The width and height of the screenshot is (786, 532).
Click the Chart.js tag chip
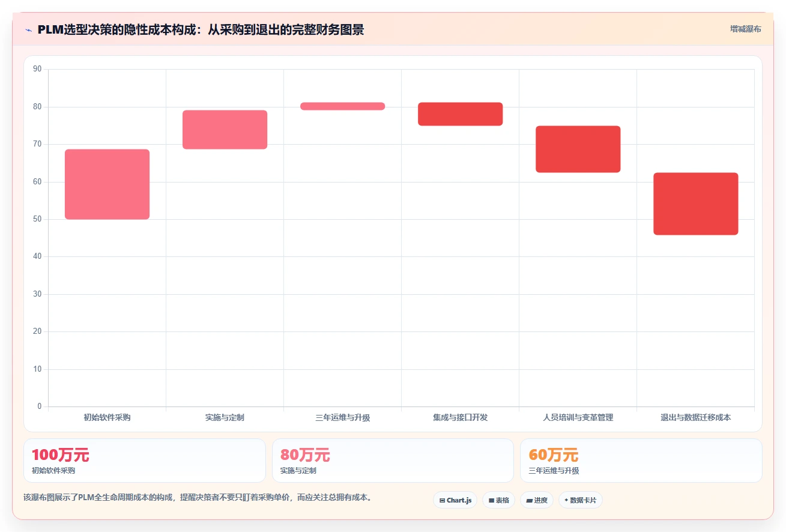[x=455, y=500]
